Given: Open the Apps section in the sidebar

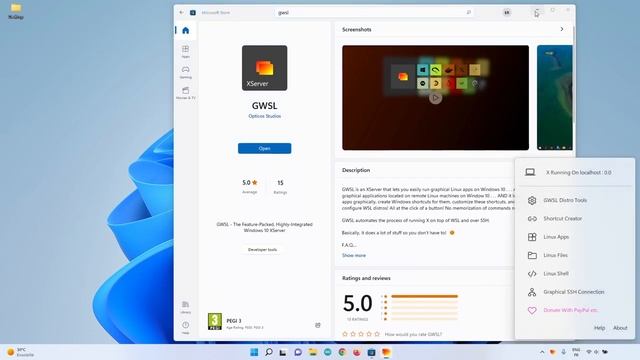Looking at the screenshot, I should (185, 51).
